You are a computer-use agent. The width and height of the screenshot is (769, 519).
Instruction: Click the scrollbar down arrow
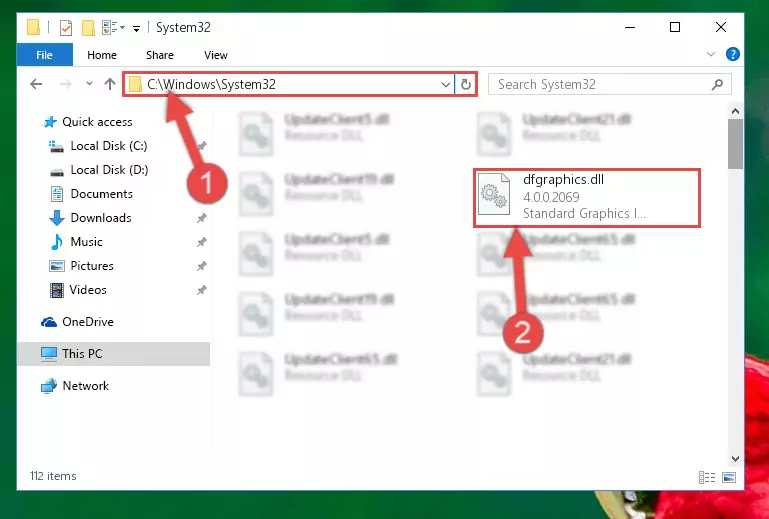click(735, 459)
